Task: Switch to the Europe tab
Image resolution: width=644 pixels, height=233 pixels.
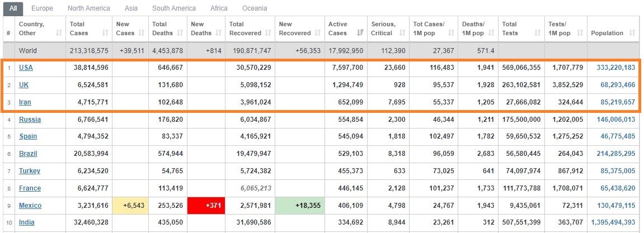Action: coord(42,8)
